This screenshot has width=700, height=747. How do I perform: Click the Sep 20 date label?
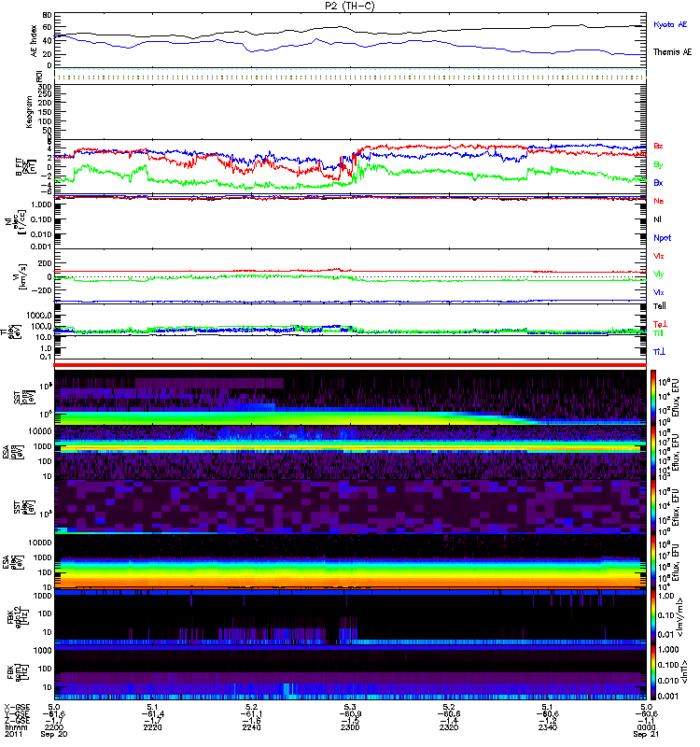54,735
